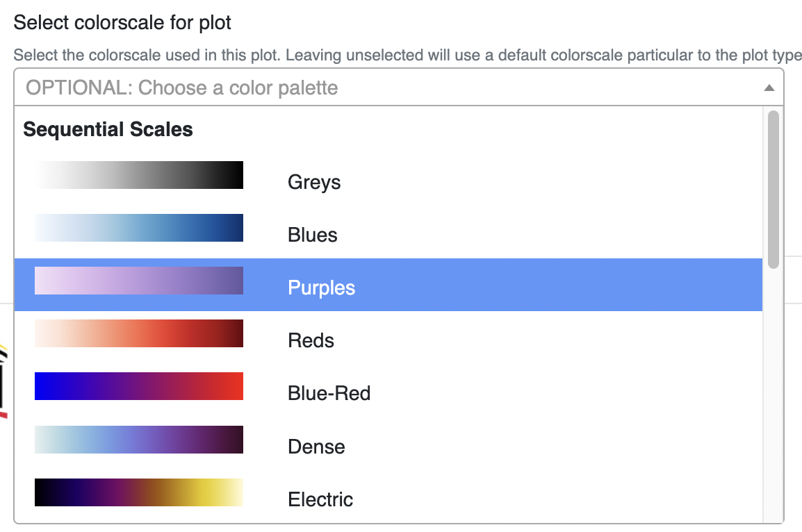Choose the Electric gradient preview
802x532 pixels.
[138, 492]
